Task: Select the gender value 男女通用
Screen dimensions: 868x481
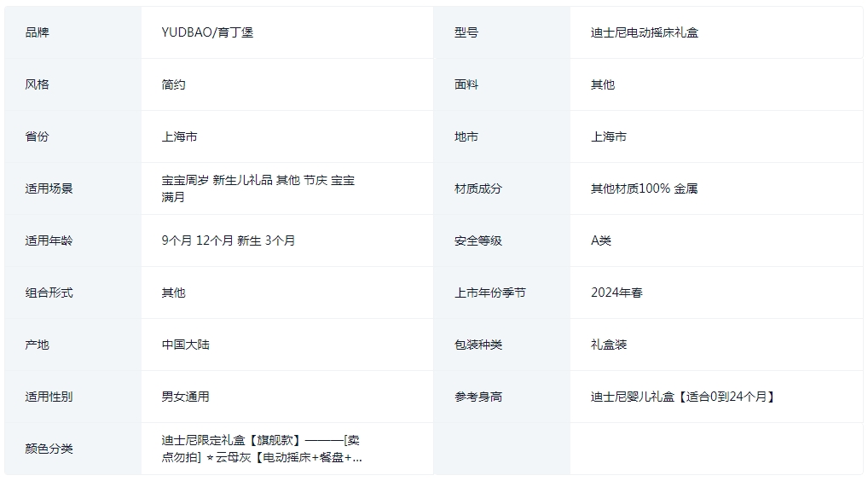Action: click(x=185, y=397)
